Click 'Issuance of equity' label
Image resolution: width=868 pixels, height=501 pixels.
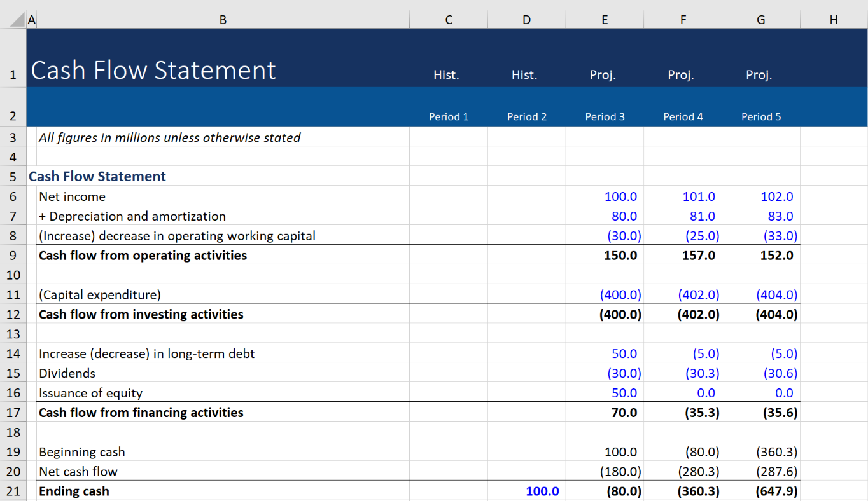[91, 393]
